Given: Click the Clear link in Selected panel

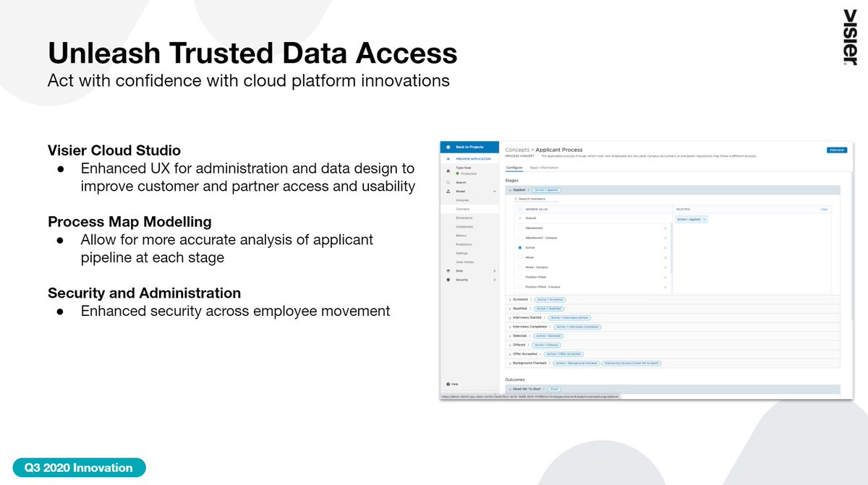Looking at the screenshot, I should point(824,209).
